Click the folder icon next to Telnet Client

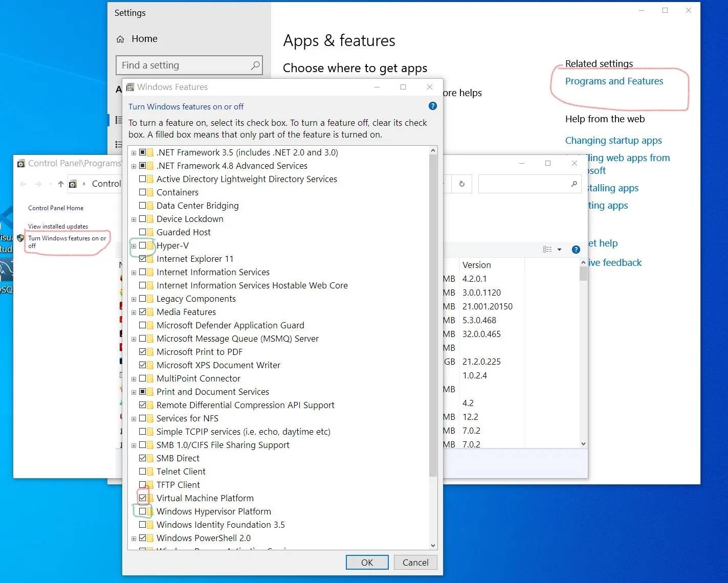click(x=150, y=472)
